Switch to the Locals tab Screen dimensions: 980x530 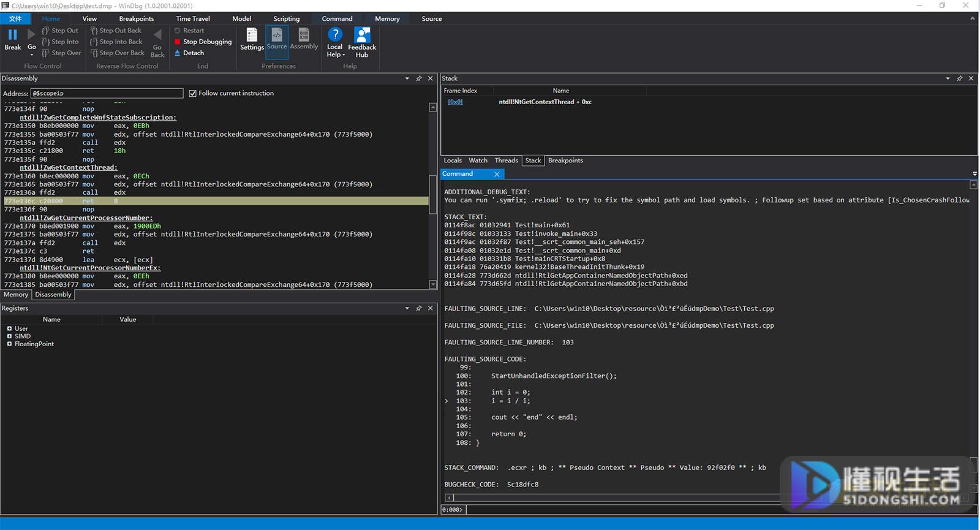(x=453, y=161)
